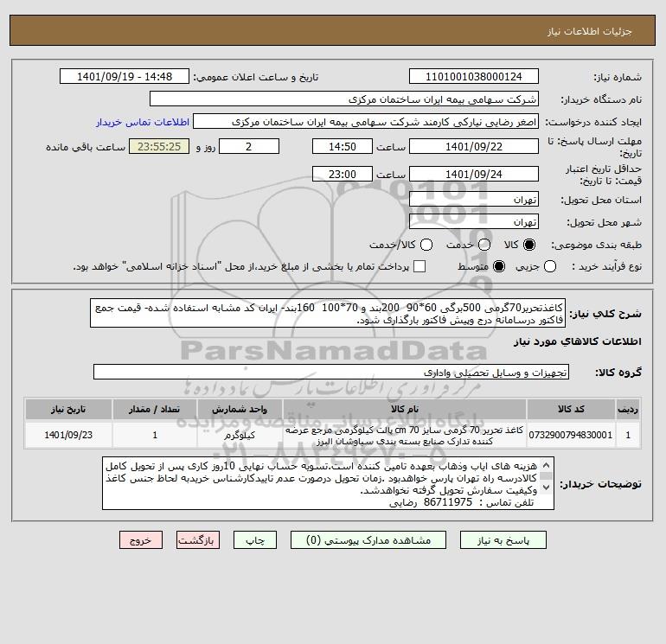The height and width of the screenshot is (644, 666).
Task: Click the price validity date 1401/09/24
Action: click(x=474, y=174)
